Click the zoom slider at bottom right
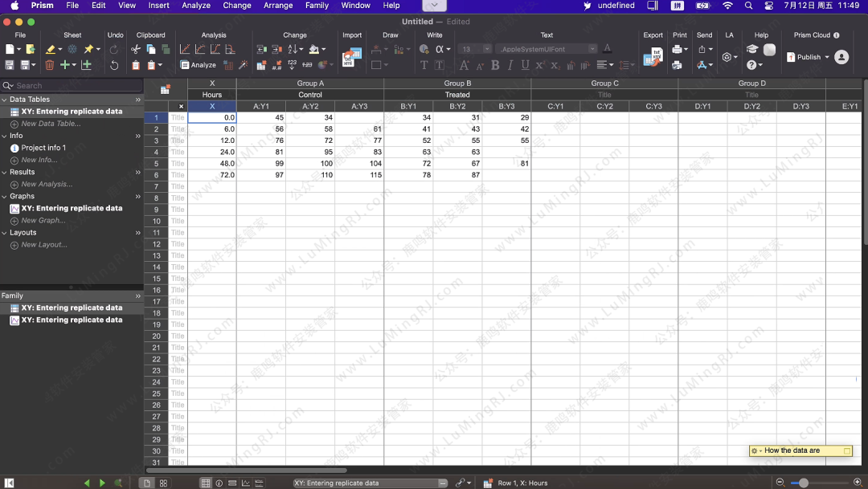The width and height of the screenshot is (868, 489). coord(804,483)
